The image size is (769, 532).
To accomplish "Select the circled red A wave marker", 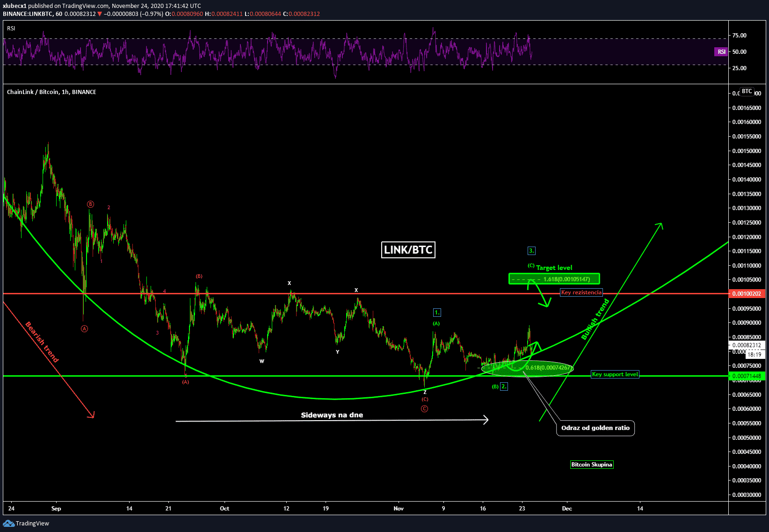I will [x=85, y=328].
